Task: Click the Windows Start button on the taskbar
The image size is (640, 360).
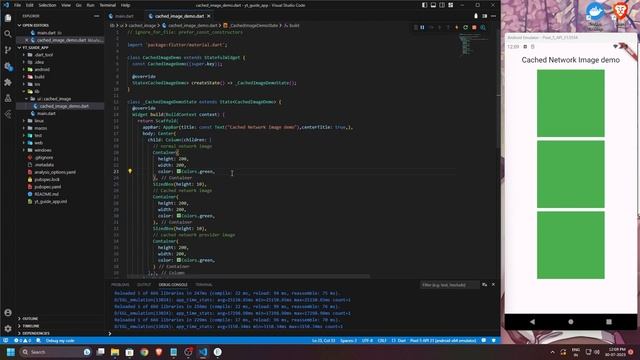Action: [11, 352]
